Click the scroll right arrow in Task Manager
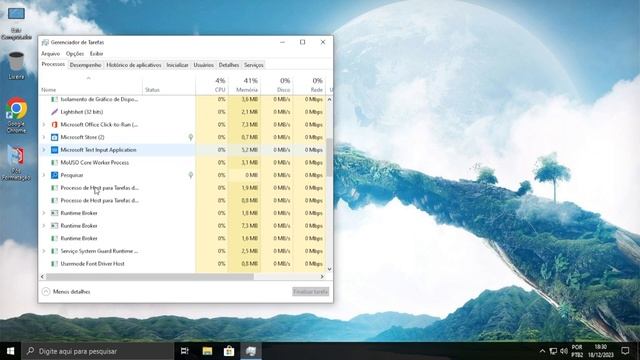Viewport: 640px width, 360px height. pos(322,277)
